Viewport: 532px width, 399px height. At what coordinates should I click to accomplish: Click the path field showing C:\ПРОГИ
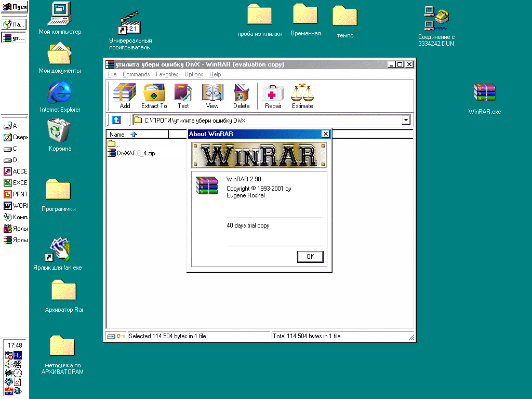(x=268, y=120)
